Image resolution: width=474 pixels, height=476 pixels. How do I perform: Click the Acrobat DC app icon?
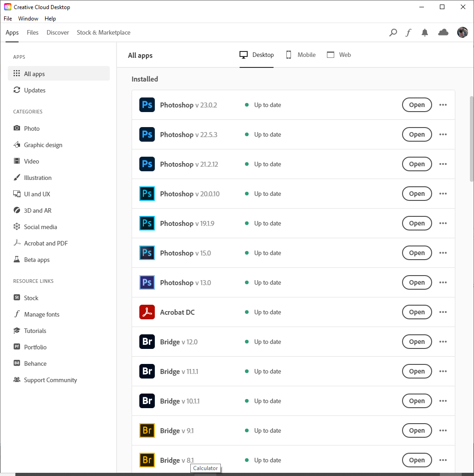pyautogui.click(x=147, y=312)
